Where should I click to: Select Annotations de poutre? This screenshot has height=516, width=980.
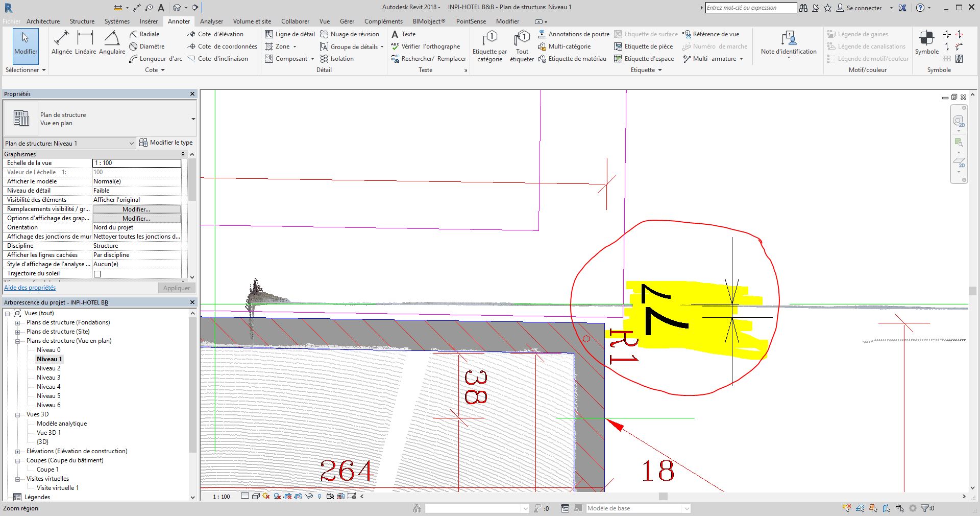point(574,34)
